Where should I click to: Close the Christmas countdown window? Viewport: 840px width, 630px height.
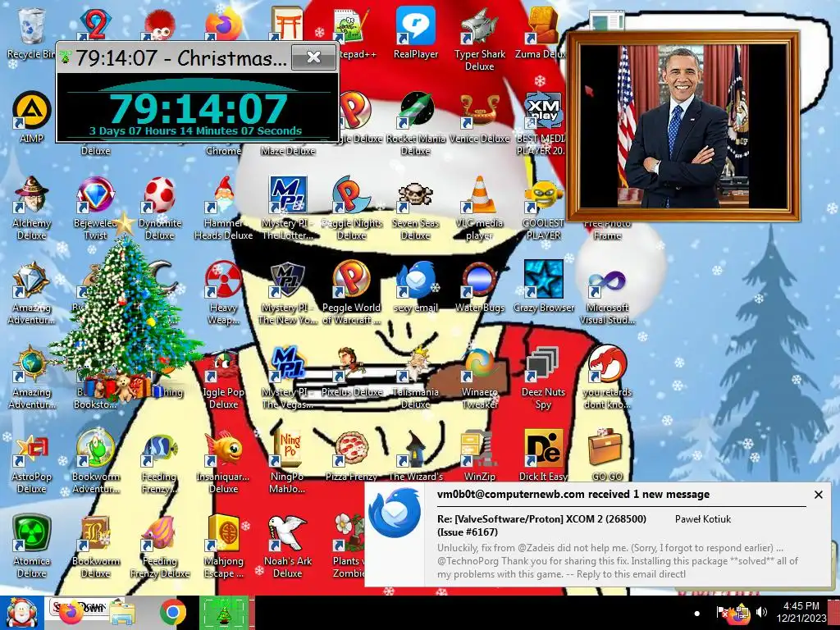(x=314, y=57)
